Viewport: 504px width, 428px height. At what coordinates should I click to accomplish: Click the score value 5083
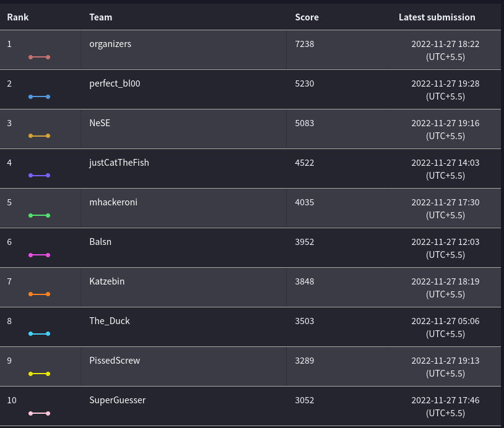(305, 123)
